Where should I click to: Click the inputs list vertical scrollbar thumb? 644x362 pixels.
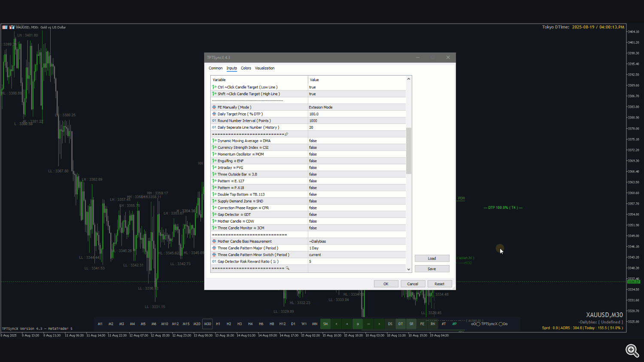point(409,150)
